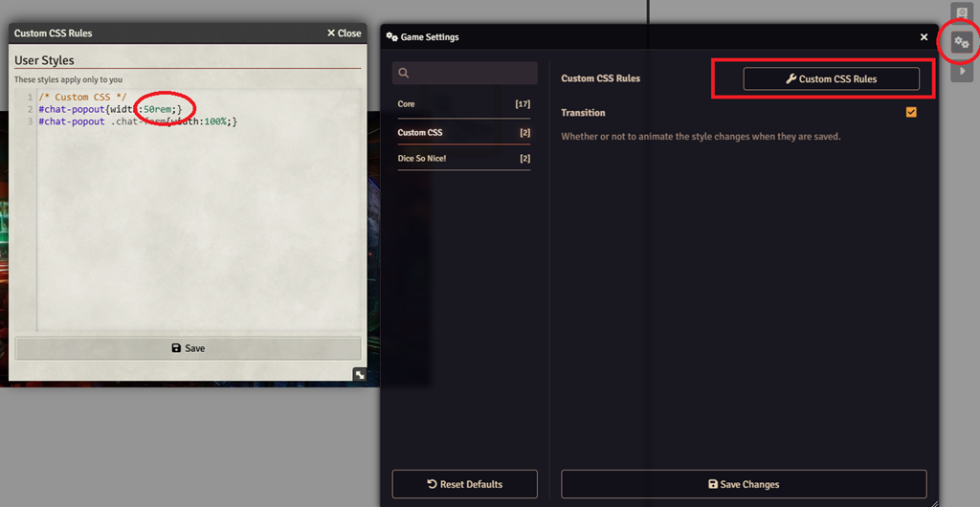
Task: Click the Core category count [17]
Action: tap(523, 104)
